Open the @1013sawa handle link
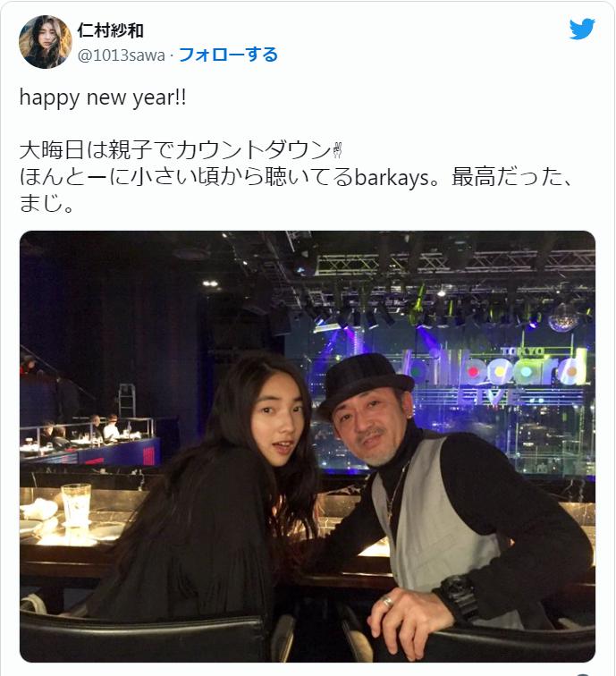 click(x=121, y=55)
